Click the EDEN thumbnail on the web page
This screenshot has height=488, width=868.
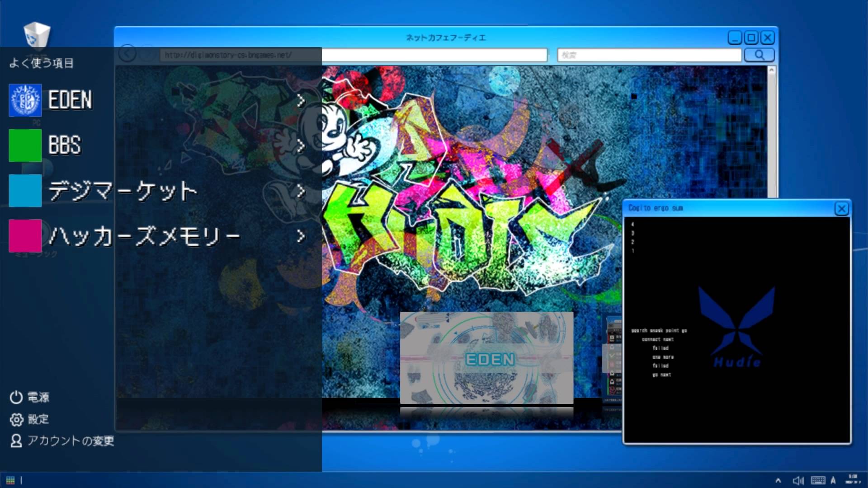click(x=486, y=357)
